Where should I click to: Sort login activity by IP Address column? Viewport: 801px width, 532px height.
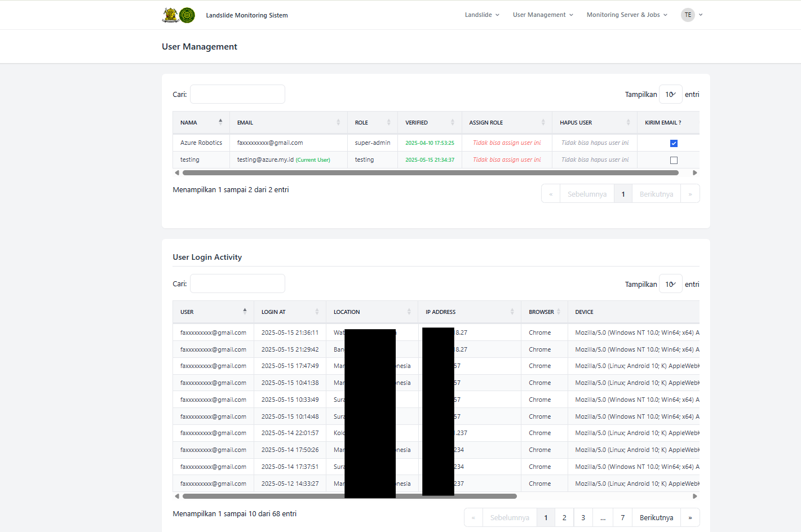click(469, 312)
